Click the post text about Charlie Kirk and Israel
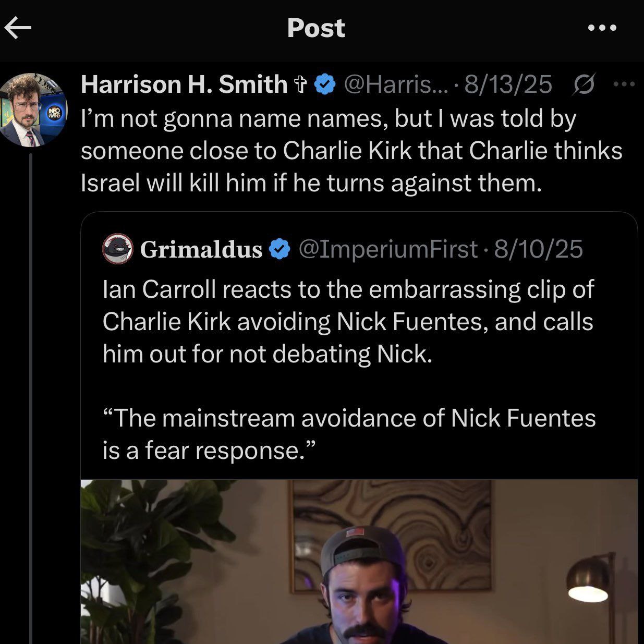This screenshot has height=644, width=644. click(x=351, y=151)
